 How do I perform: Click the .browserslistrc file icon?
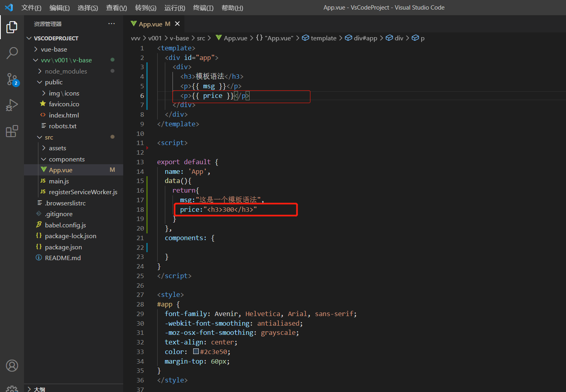tap(39, 203)
